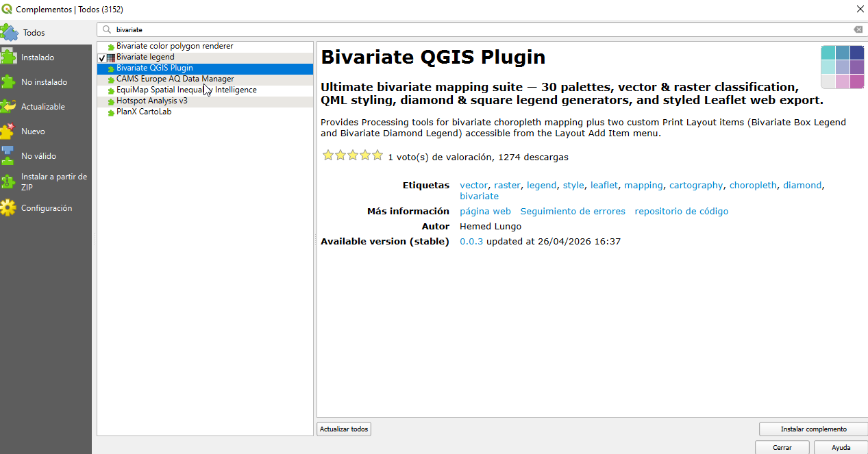The width and height of the screenshot is (868, 454).
Task: Click the Hotspot Analysis v3 plugin icon
Action: [x=111, y=101]
